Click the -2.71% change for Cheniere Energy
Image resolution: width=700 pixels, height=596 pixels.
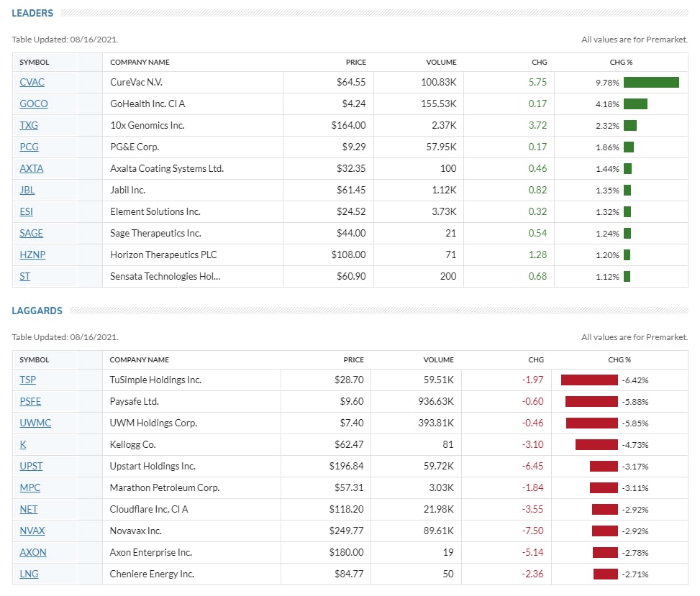635,574
